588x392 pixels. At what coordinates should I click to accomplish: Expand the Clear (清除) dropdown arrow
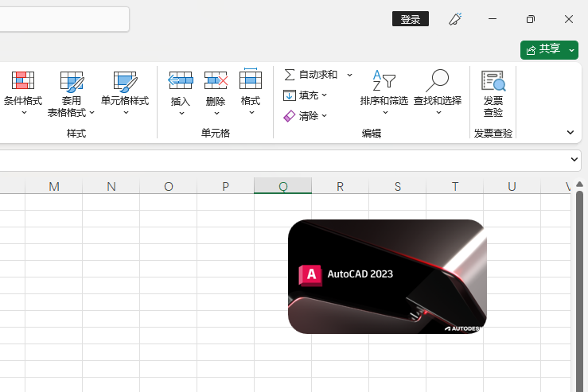tap(325, 116)
